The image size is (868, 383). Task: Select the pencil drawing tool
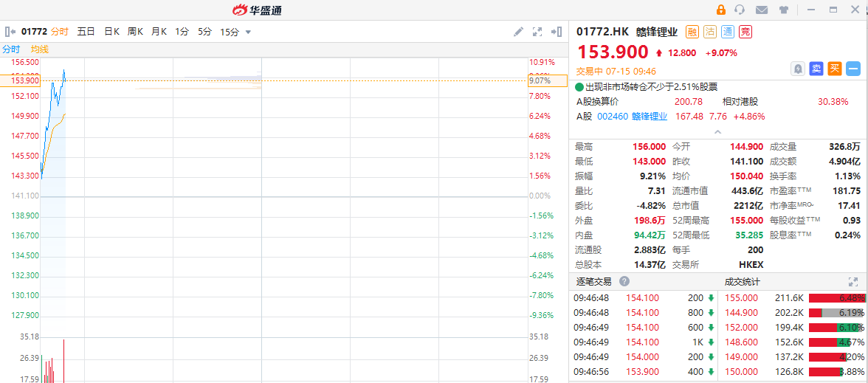coord(518,32)
